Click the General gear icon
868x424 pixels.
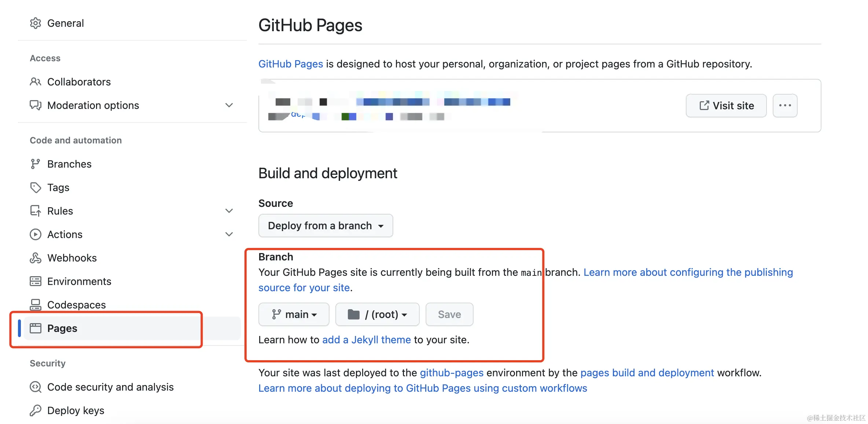tap(36, 23)
